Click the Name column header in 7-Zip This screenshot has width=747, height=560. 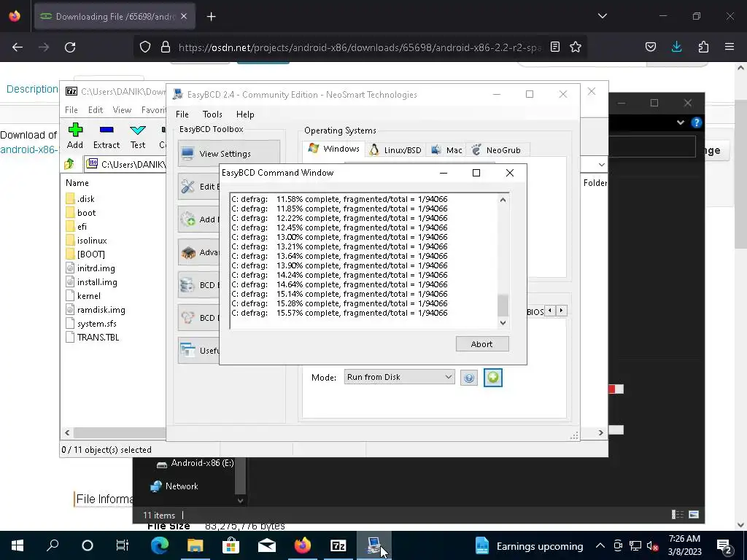click(x=77, y=183)
